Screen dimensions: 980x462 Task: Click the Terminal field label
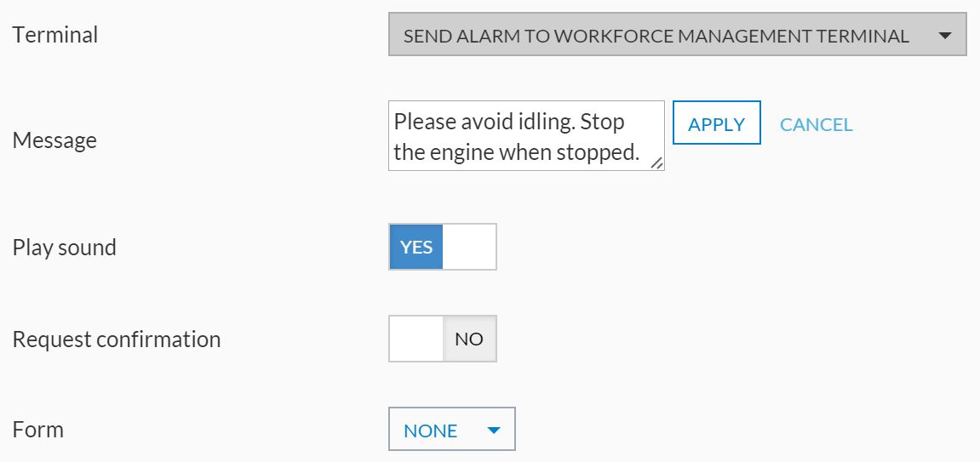tap(55, 35)
